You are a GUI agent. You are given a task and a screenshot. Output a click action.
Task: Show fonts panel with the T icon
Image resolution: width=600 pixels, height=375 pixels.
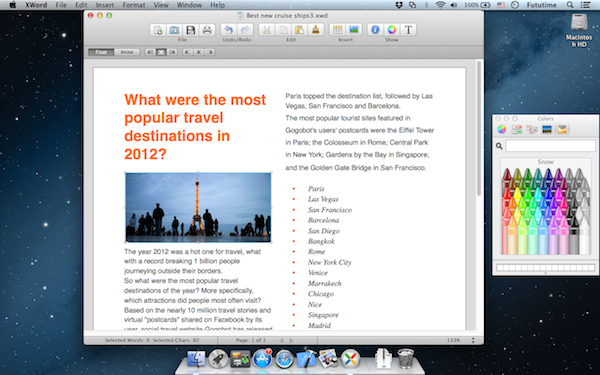408,30
